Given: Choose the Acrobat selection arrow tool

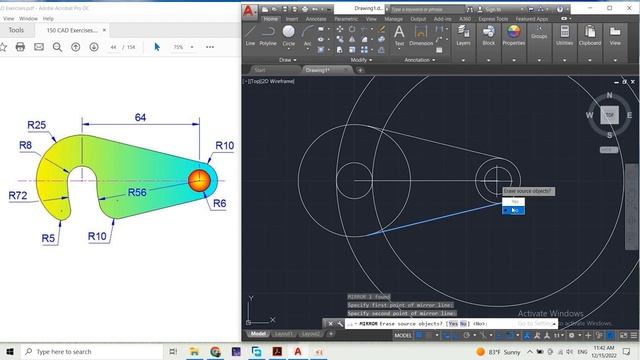Looking at the screenshot, I should [x=157, y=47].
